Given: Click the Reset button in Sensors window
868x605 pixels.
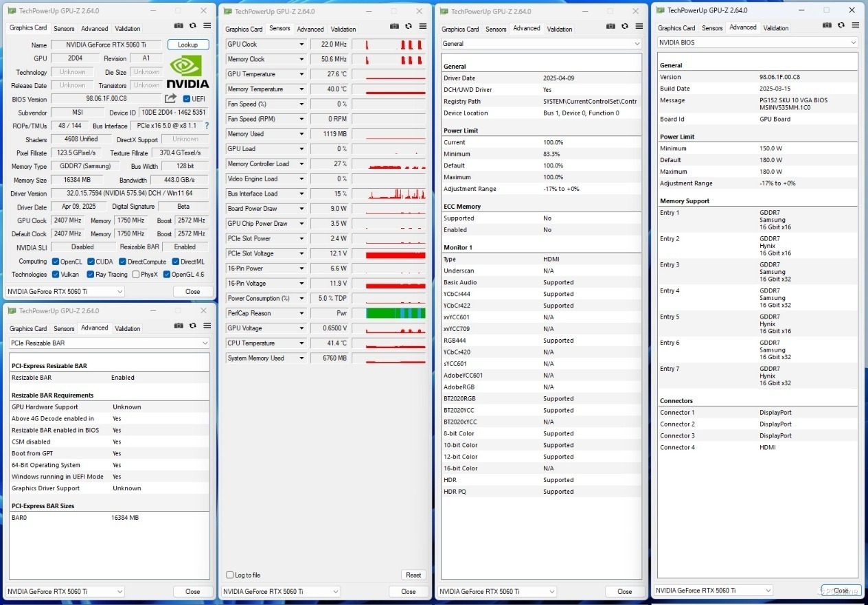Looking at the screenshot, I should pos(413,575).
